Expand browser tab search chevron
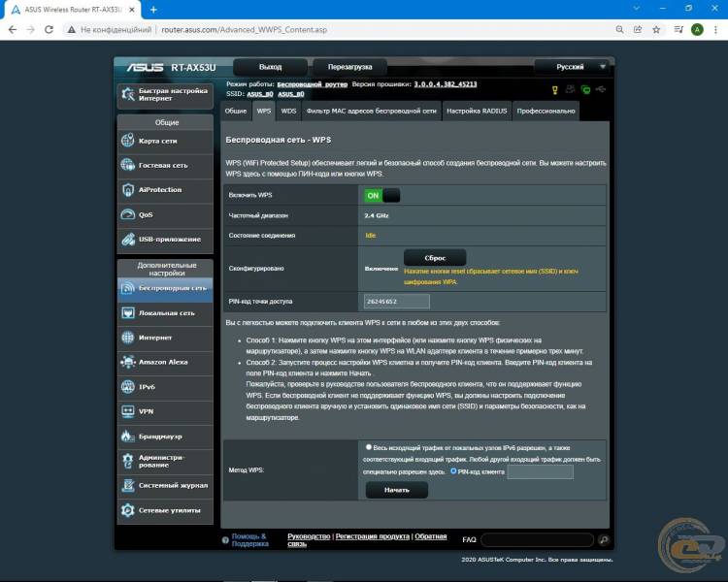728x582 pixels. tap(637, 9)
